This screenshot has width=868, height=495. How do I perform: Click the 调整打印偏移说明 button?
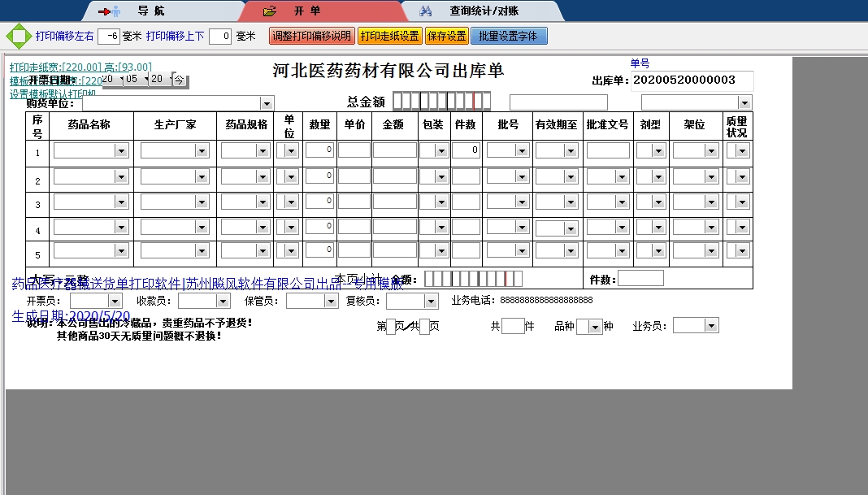click(x=311, y=37)
